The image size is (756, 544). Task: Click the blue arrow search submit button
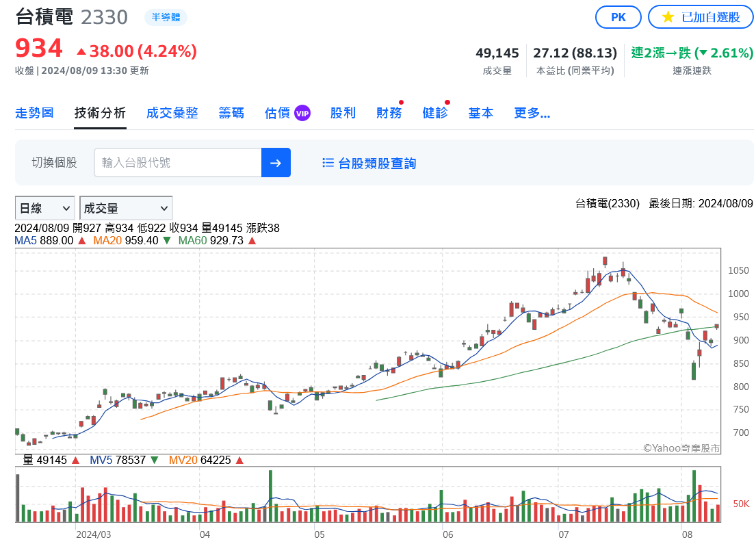click(276, 163)
